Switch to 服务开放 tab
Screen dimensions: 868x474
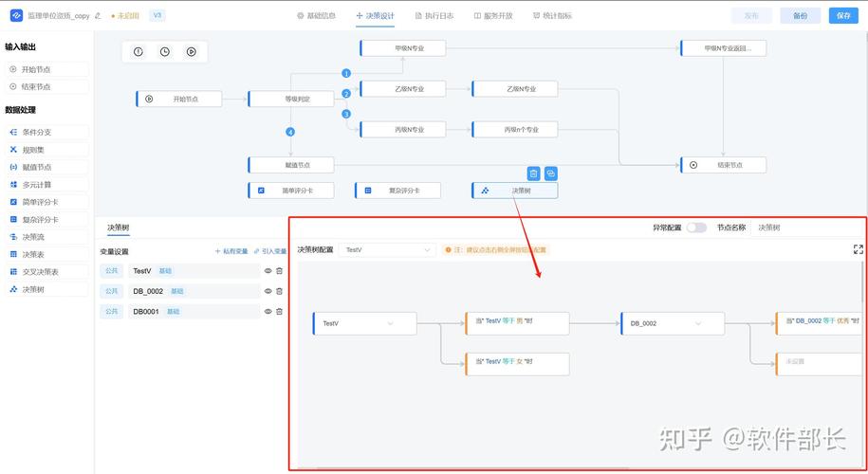493,16
